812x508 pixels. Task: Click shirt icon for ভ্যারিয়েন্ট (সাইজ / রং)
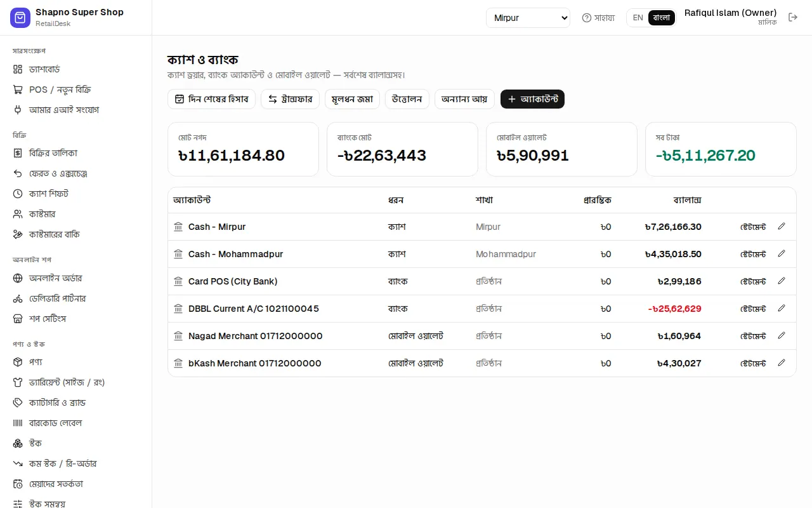pos(18,382)
